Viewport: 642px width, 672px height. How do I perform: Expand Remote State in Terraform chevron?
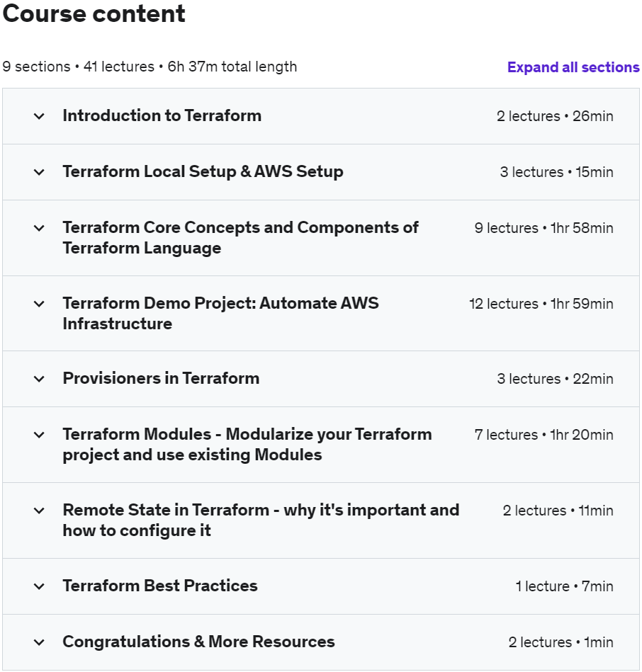(39, 511)
